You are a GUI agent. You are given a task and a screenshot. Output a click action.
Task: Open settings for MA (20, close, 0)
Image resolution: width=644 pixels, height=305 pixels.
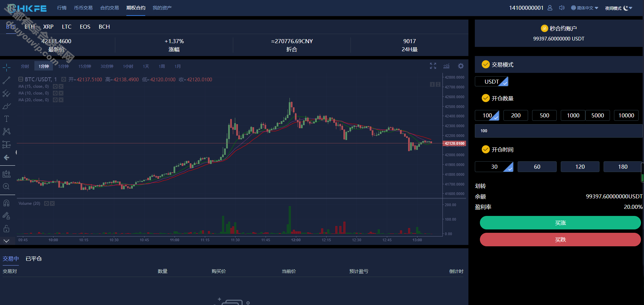coord(55,100)
